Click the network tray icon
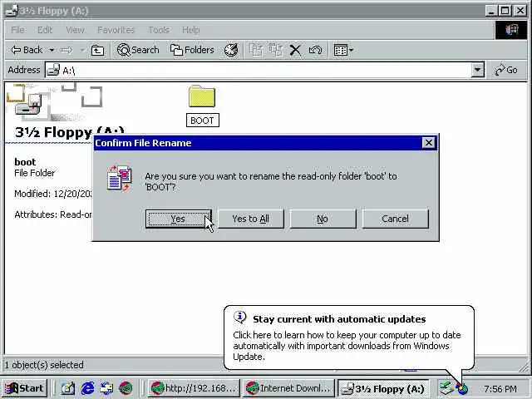 [x=446, y=388]
